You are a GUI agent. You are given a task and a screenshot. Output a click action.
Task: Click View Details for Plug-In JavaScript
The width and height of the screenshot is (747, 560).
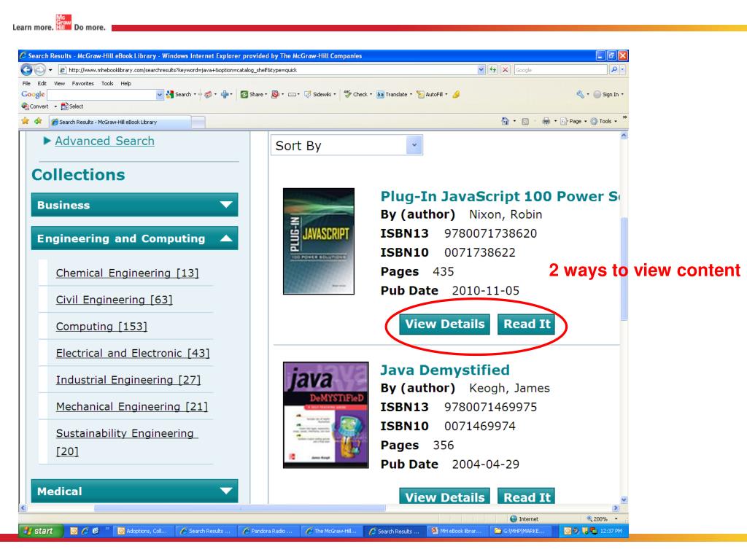click(x=444, y=324)
